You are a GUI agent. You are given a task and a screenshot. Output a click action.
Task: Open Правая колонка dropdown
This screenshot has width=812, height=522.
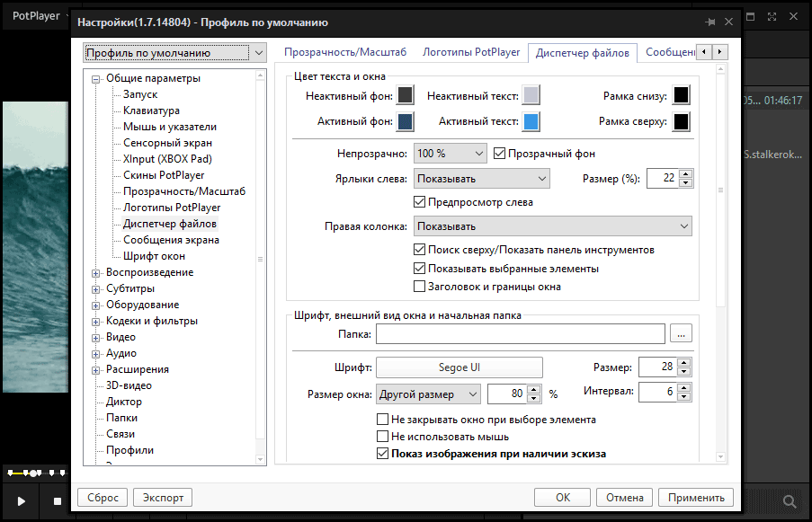[552, 226]
